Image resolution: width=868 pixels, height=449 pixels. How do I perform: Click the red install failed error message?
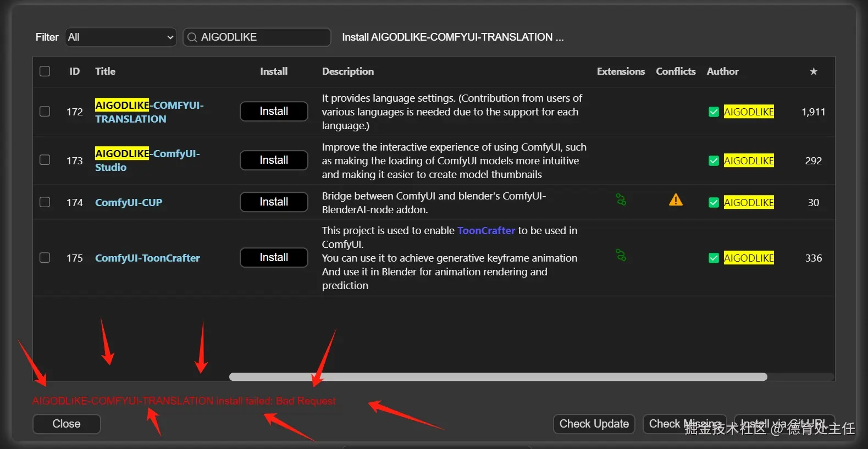click(184, 401)
